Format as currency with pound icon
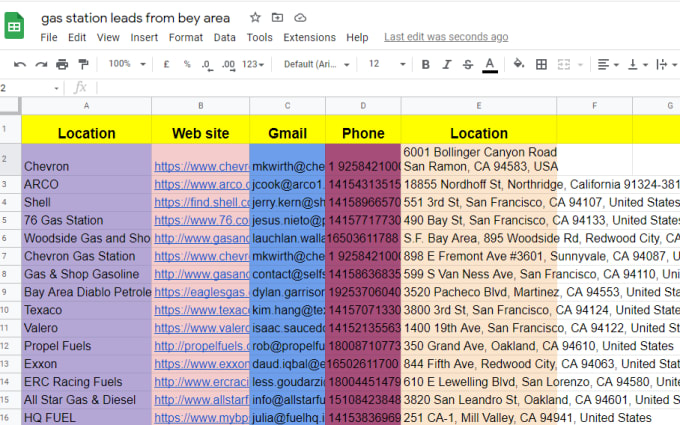Viewport: 680px width, 425px height. coord(166,64)
